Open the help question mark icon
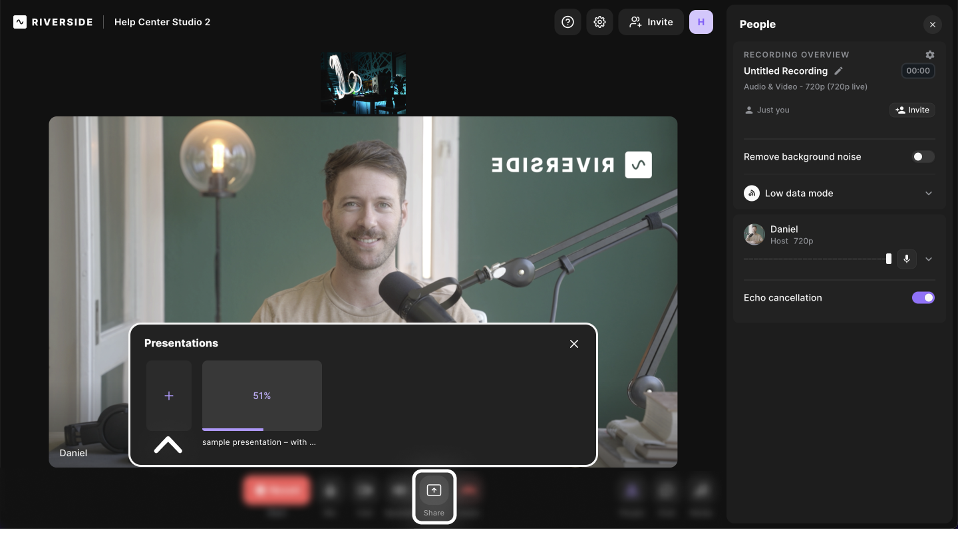The width and height of the screenshot is (958, 560). (567, 22)
